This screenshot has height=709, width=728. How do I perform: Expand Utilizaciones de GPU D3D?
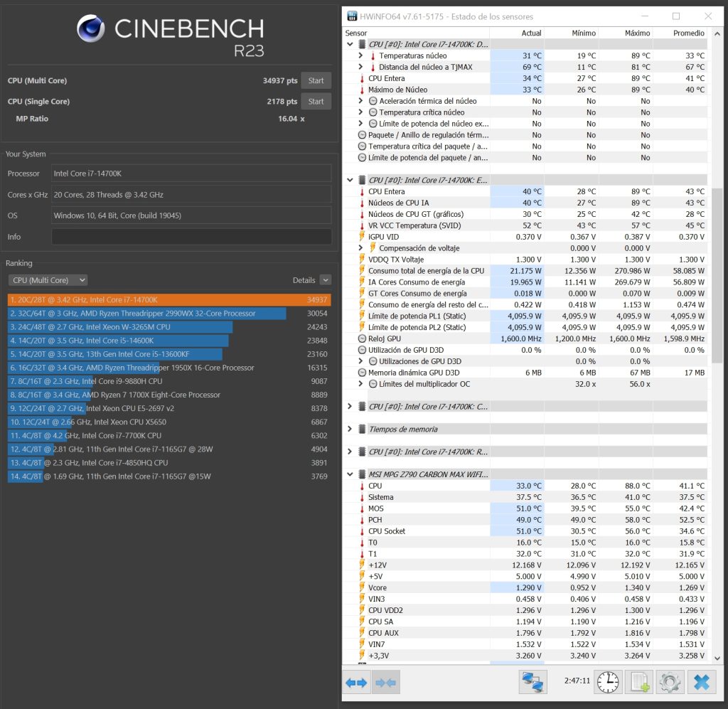(360, 361)
